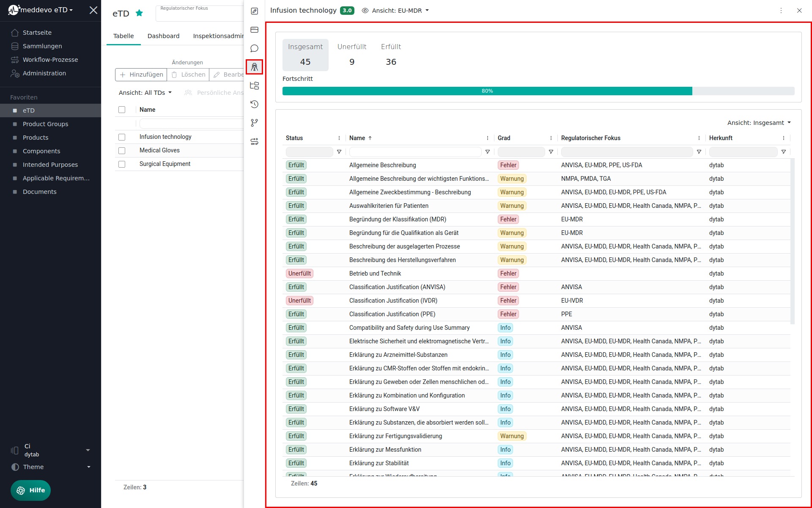Open the workflow settings icon in side strip

pyautogui.click(x=254, y=141)
